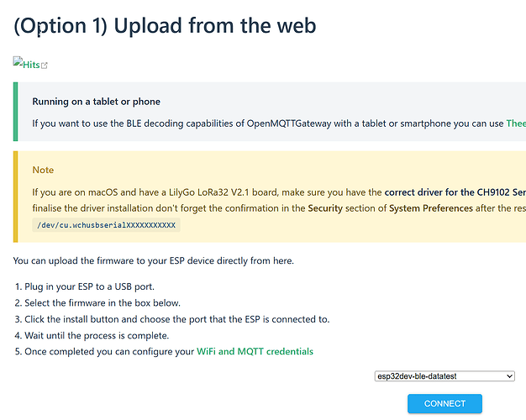The height and width of the screenshot is (420, 526).
Task: Open the green Hits link text
Action: coord(31,65)
